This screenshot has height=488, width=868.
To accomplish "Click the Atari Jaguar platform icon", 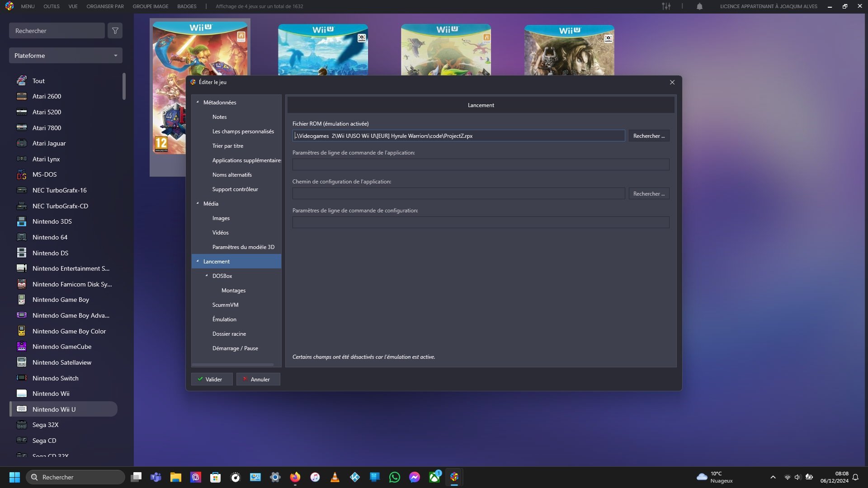I will coord(22,143).
